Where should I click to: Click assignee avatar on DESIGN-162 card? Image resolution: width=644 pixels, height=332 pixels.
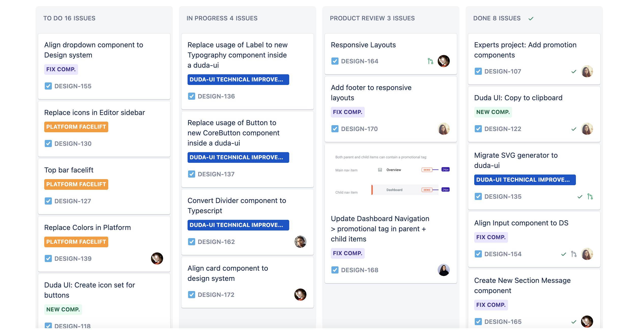300,242
